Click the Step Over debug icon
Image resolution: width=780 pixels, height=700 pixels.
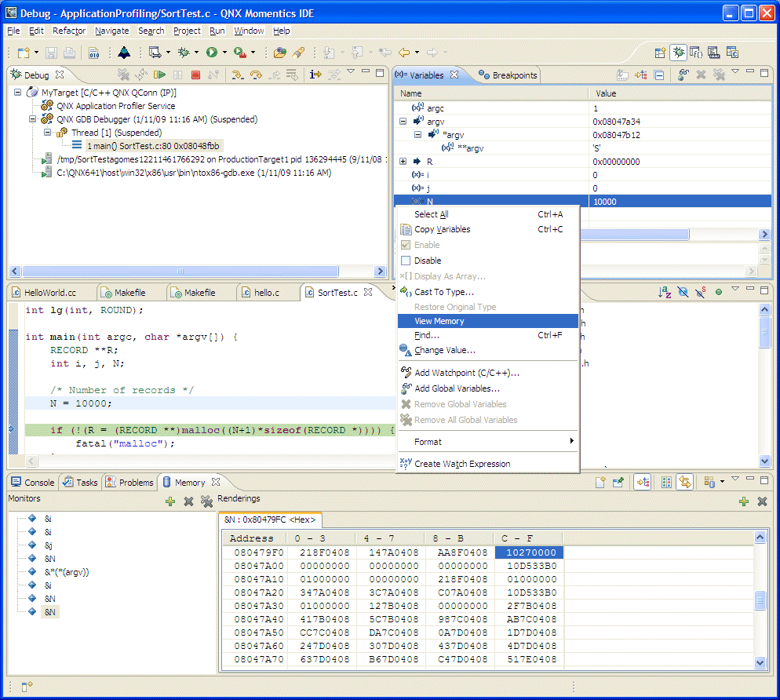255,75
